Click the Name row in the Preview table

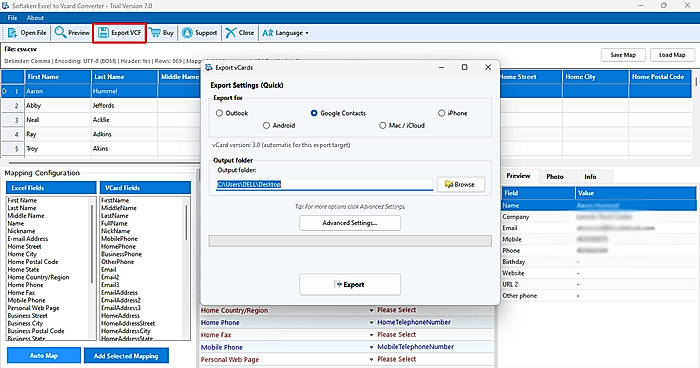(599, 205)
